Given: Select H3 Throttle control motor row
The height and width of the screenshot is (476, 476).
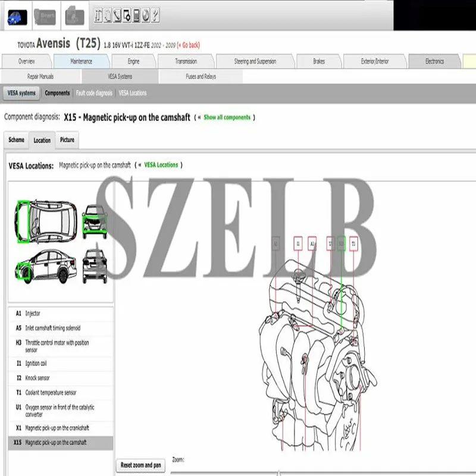Looking at the screenshot, I should [x=61, y=346].
